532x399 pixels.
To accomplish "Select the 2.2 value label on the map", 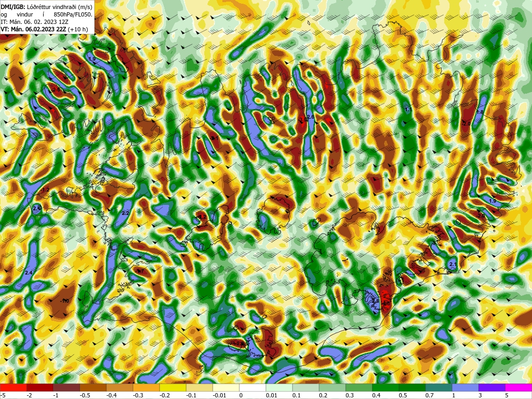I will coord(125,213).
